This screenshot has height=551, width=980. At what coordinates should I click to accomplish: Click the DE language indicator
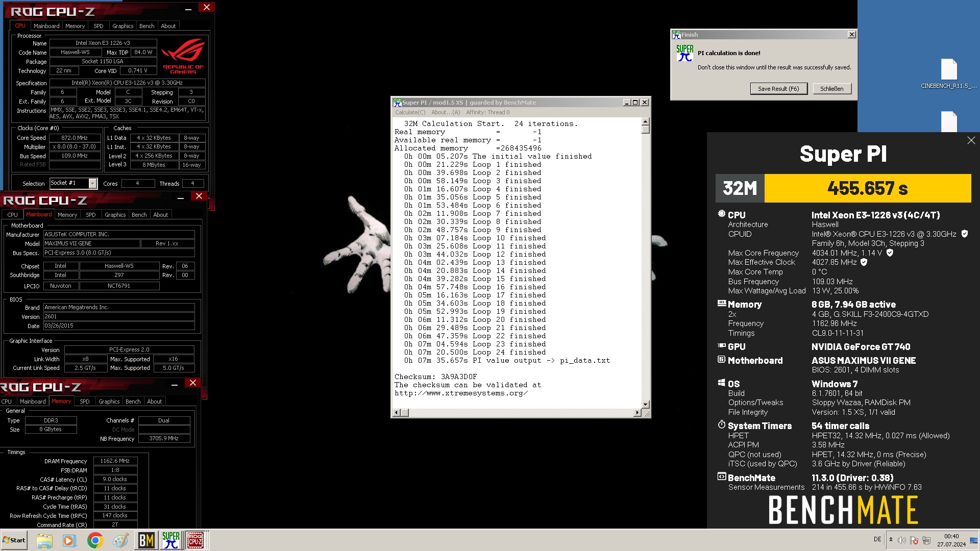pyautogui.click(x=877, y=539)
